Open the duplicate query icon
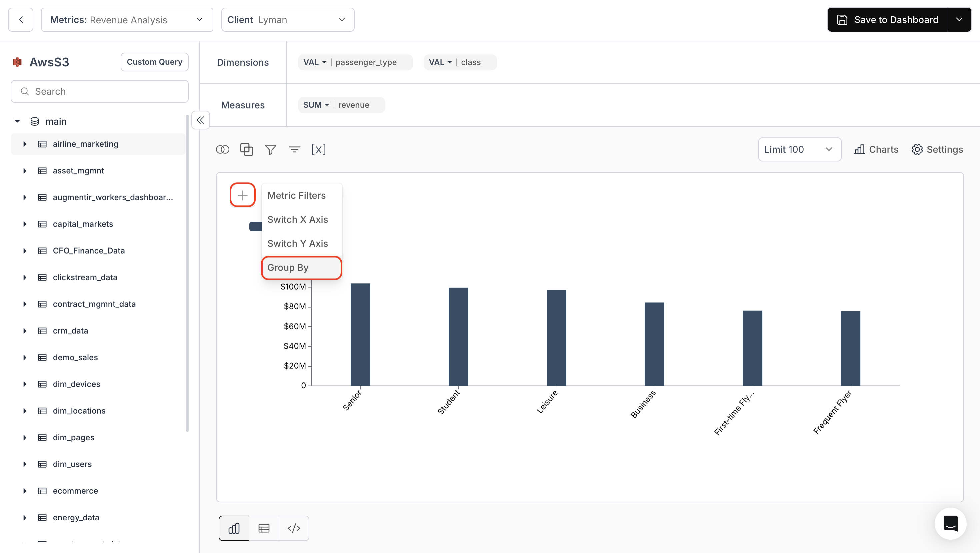This screenshot has height=553, width=980. (x=247, y=149)
